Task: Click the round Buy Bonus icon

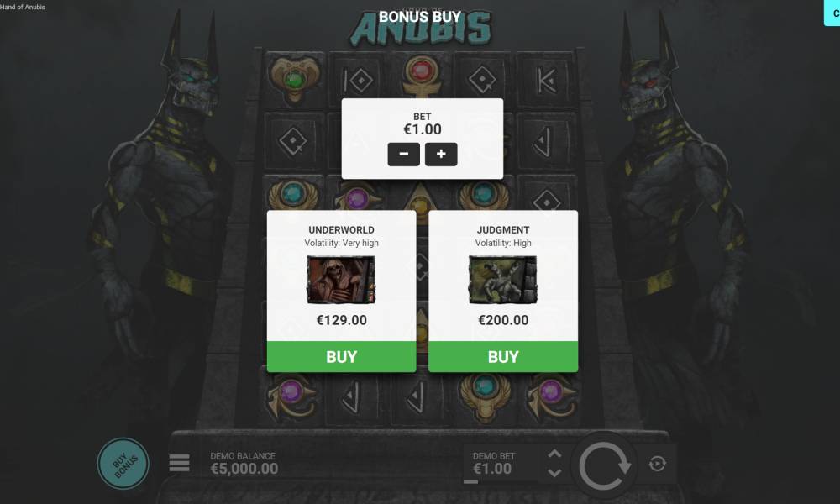Action: coord(123,464)
